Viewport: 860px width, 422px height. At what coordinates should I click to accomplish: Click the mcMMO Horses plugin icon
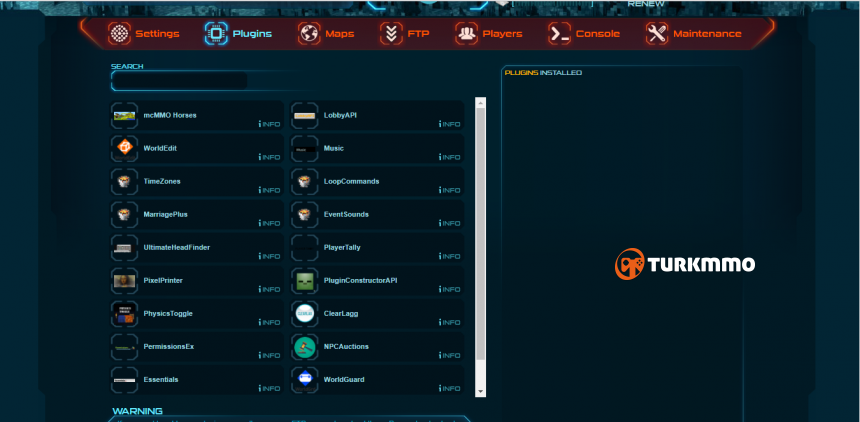pyautogui.click(x=125, y=116)
